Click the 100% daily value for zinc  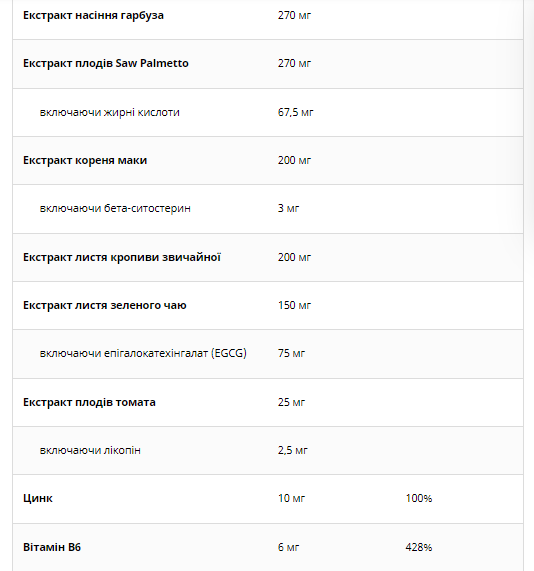pos(419,498)
